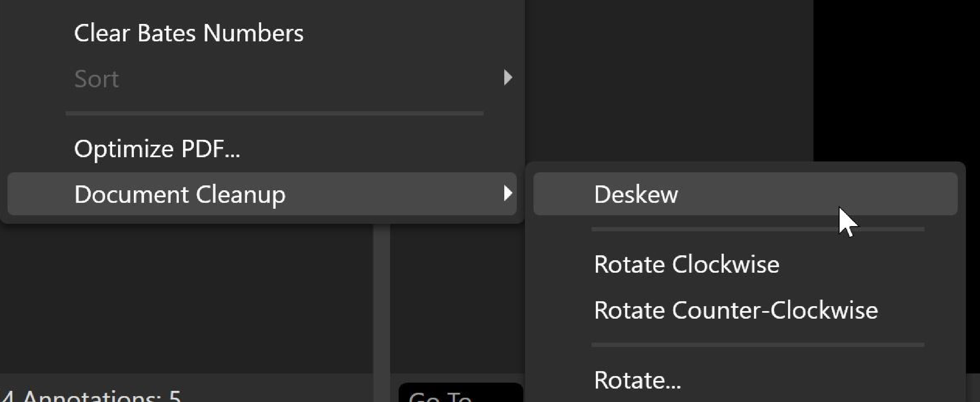Expand the Sort submenu arrow

[508, 78]
